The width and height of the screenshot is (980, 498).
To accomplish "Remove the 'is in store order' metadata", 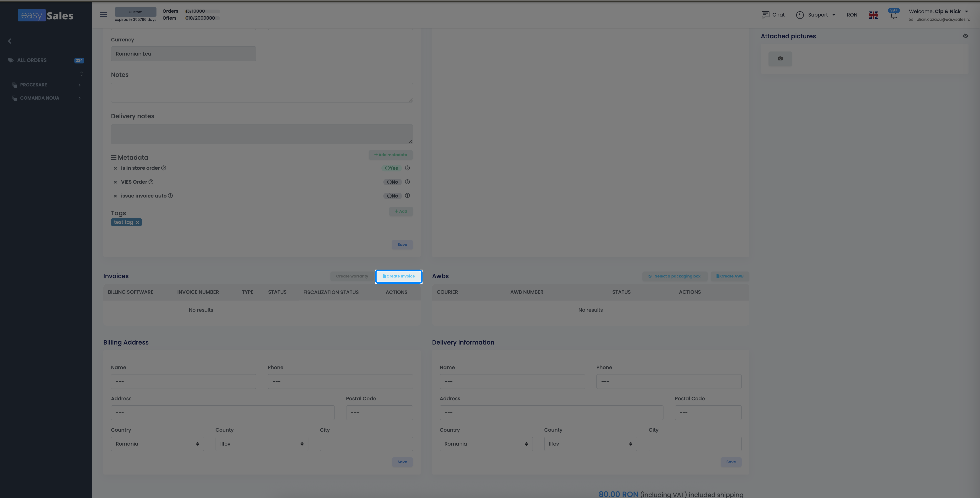I will click(x=115, y=168).
